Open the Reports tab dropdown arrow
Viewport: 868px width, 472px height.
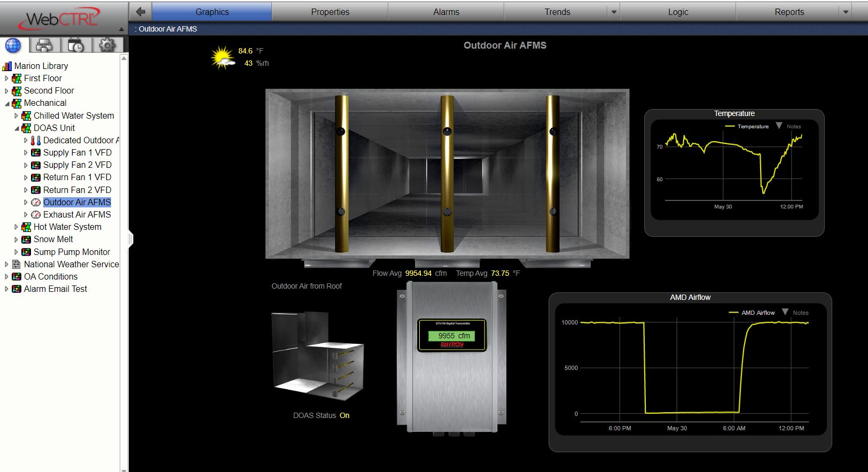(846, 12)
